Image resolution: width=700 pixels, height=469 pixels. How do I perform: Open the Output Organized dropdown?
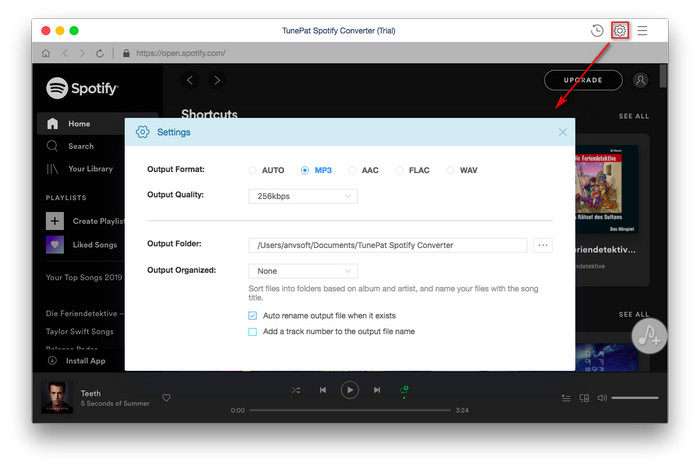[x=302, y=271]
